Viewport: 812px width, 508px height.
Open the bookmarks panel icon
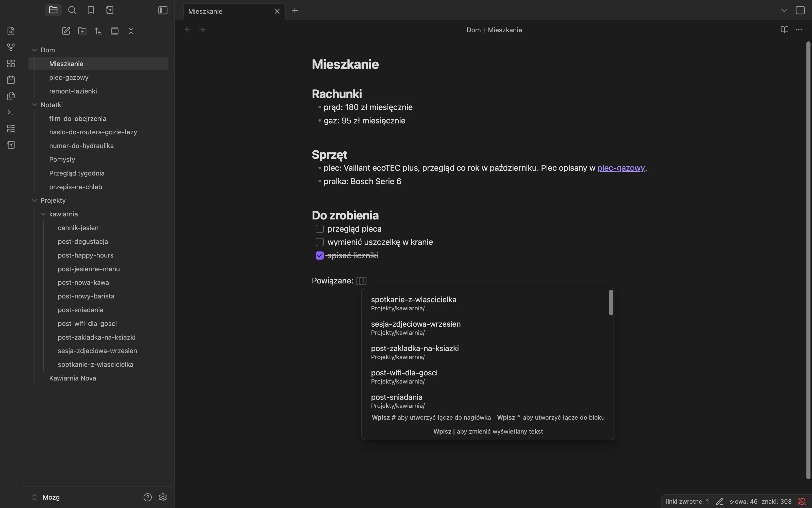pyautogui.click(x=91, y=10)
